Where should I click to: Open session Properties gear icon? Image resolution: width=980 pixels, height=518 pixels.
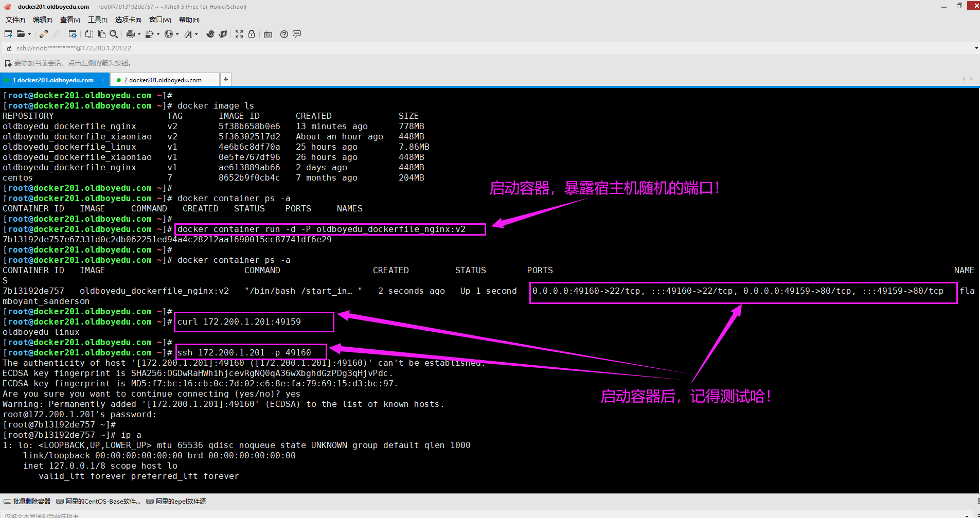73,34
